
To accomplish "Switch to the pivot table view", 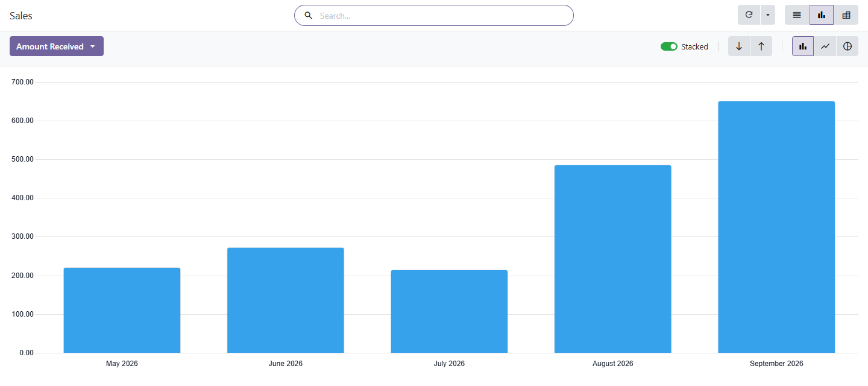I will (846, 15).
